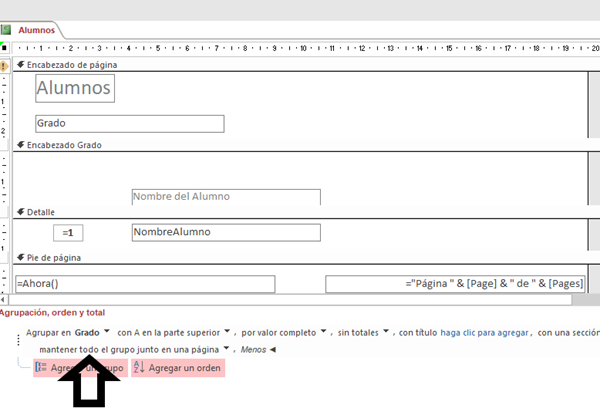Select the Encabezado de página section bar
The height and width of the screenshot is (415, 600).
306,65
